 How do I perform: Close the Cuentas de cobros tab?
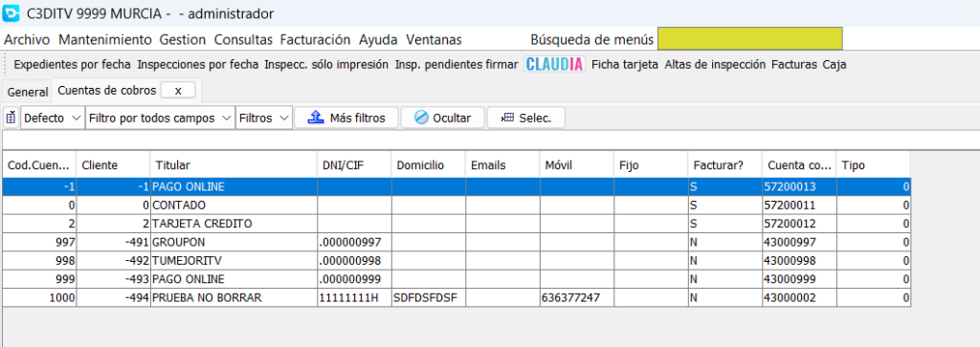point(178,91)
